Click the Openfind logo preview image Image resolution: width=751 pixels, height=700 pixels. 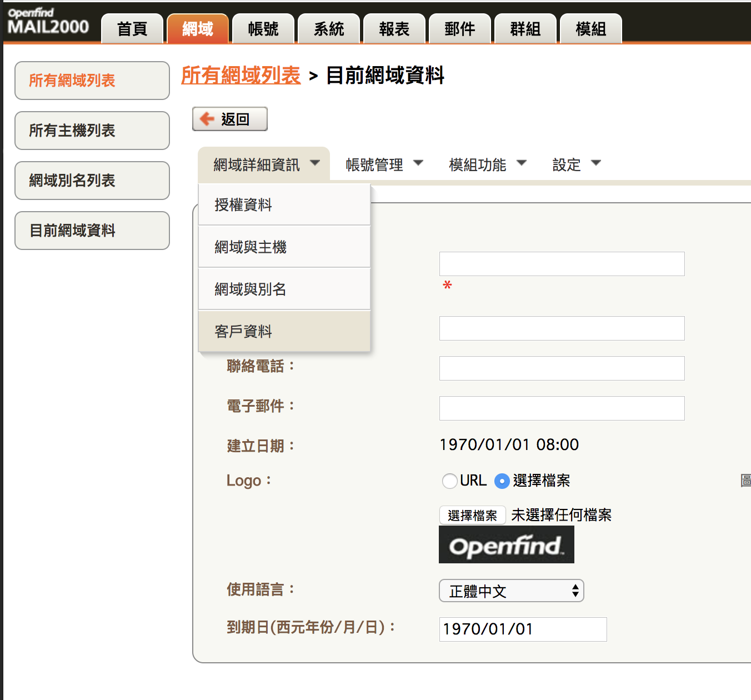point(506,544)
